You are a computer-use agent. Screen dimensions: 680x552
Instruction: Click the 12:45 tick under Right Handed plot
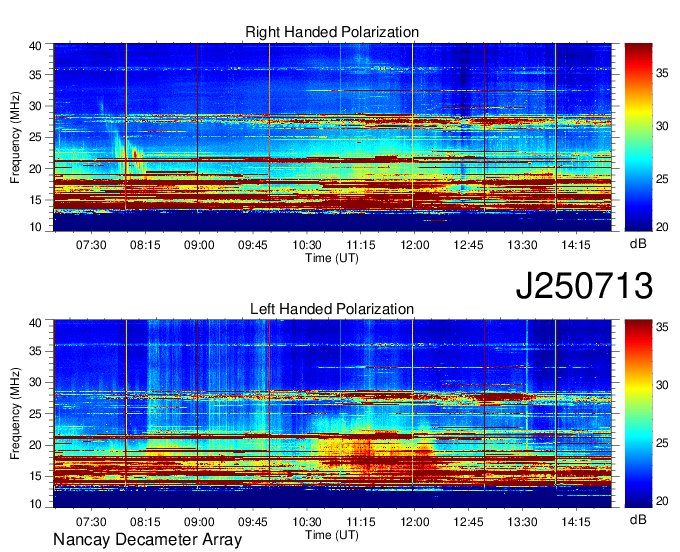[468, 245]
